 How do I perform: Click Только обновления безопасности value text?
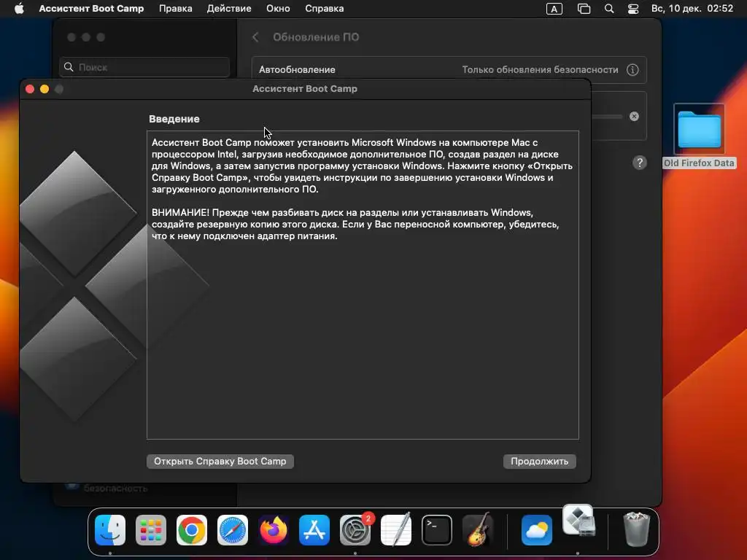[541, 69]
